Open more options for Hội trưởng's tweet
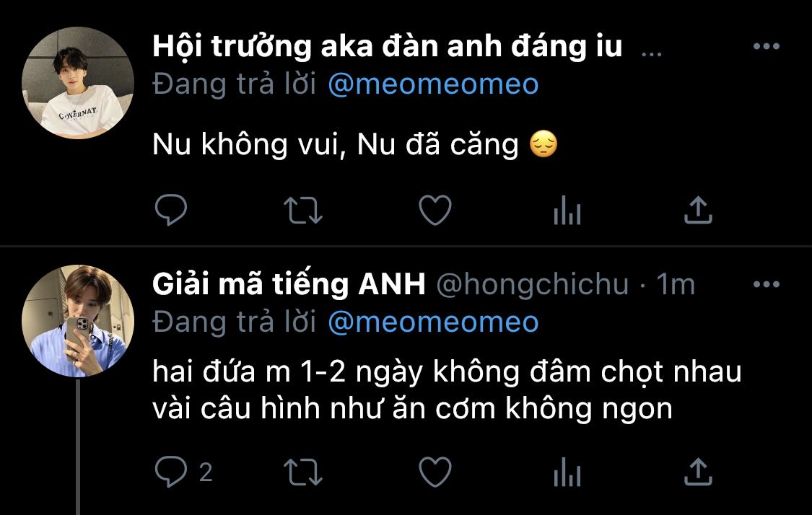Image resolution: width=812 pixels, height=515 pixels. click(x=767, y=46)
